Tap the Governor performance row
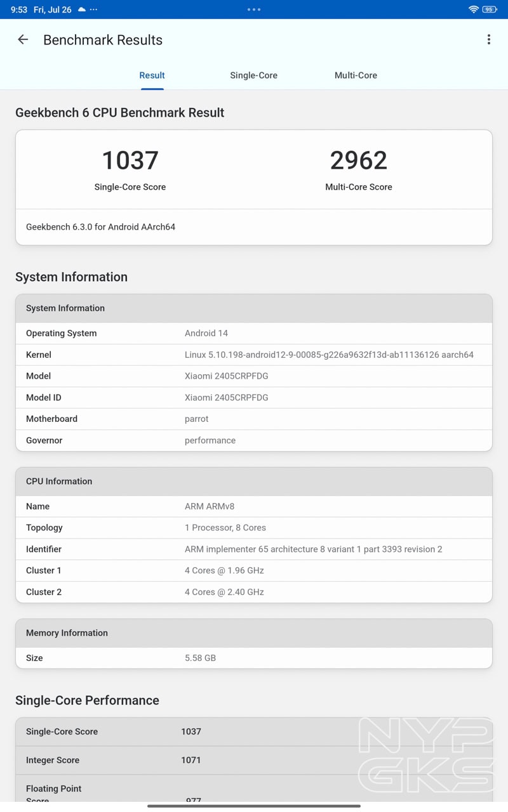508x812 pixels. pyautogui.click(x=253, y=440)
